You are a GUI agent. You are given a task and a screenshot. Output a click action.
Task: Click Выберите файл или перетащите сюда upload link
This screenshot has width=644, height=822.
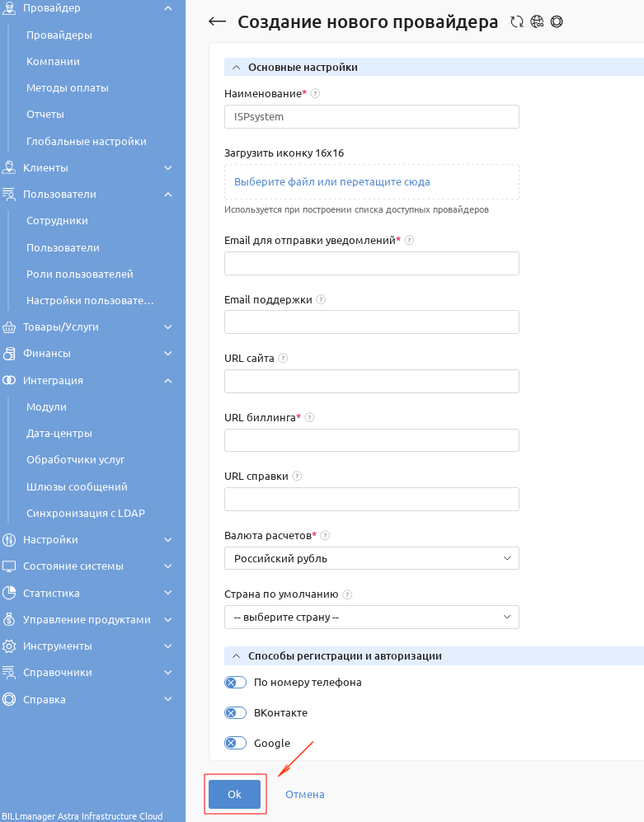pos(332,182)
